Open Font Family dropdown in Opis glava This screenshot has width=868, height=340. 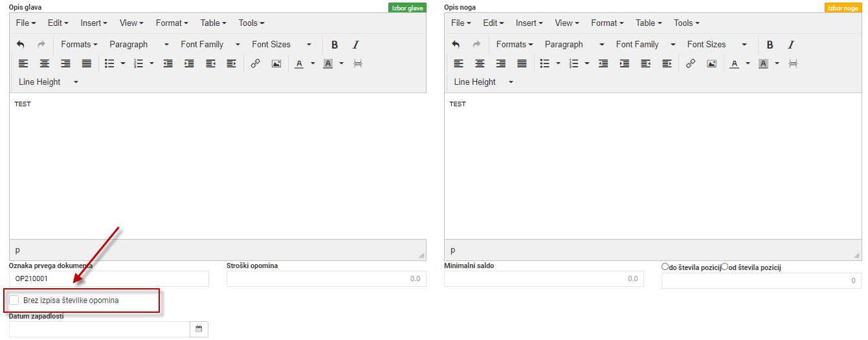click(210, 45)
